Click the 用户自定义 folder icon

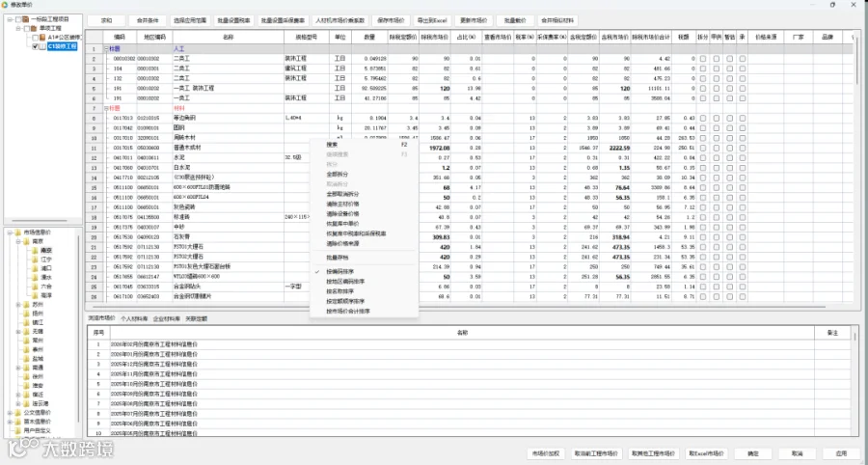(x=18, y=430)
